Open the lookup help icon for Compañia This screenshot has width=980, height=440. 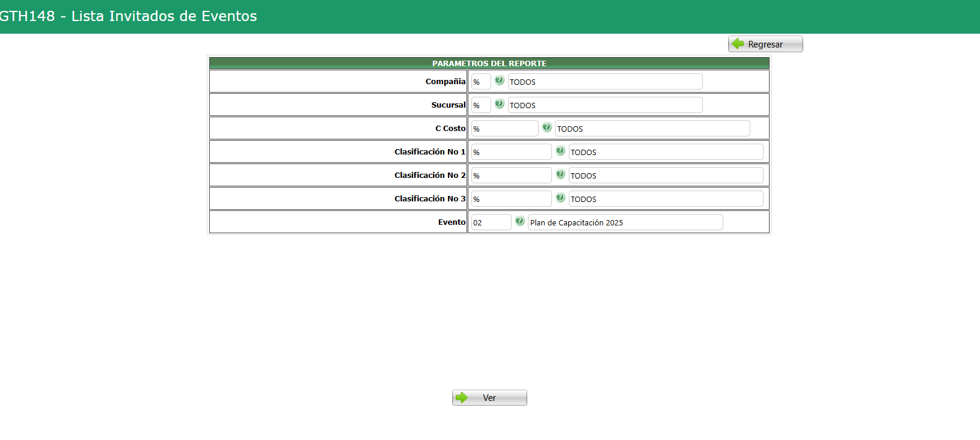tap(500, 81)
